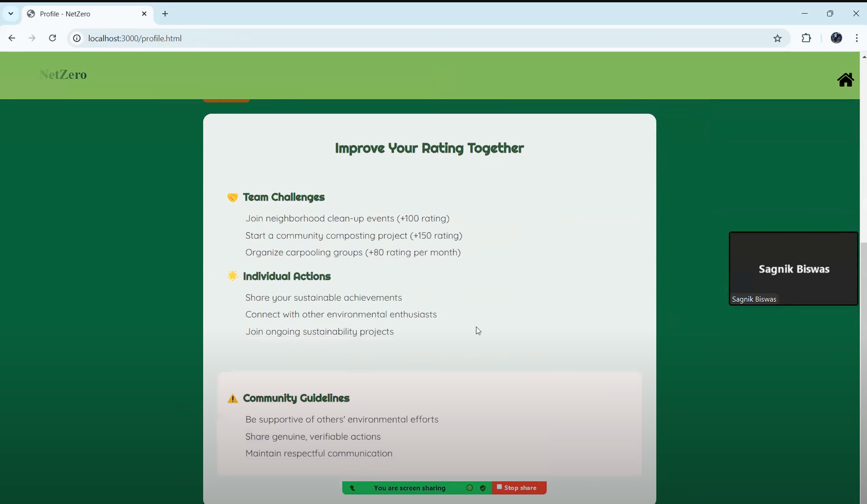Click the arrow icon in the screen sharing bar
This screenshot has height=504, width=867.
point(353,488)
